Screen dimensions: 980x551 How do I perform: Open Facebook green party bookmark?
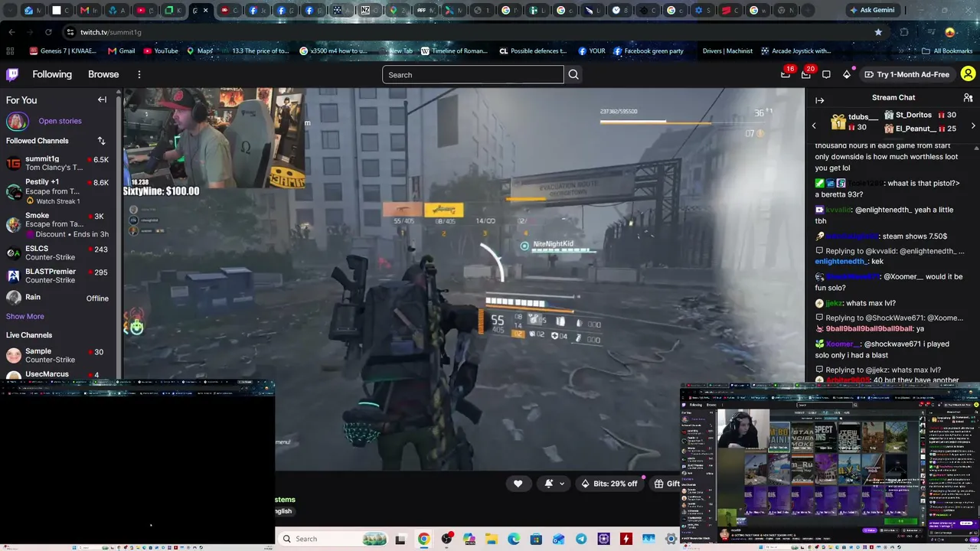pos(648,51)
